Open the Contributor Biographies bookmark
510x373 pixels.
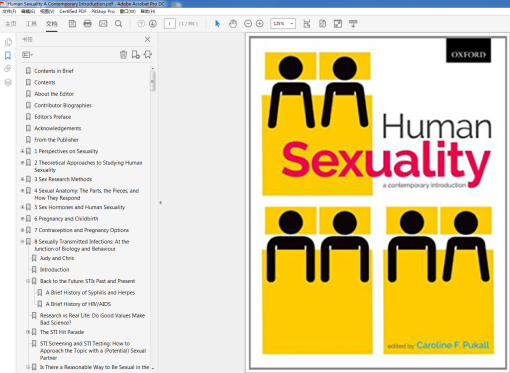(63, 105)
